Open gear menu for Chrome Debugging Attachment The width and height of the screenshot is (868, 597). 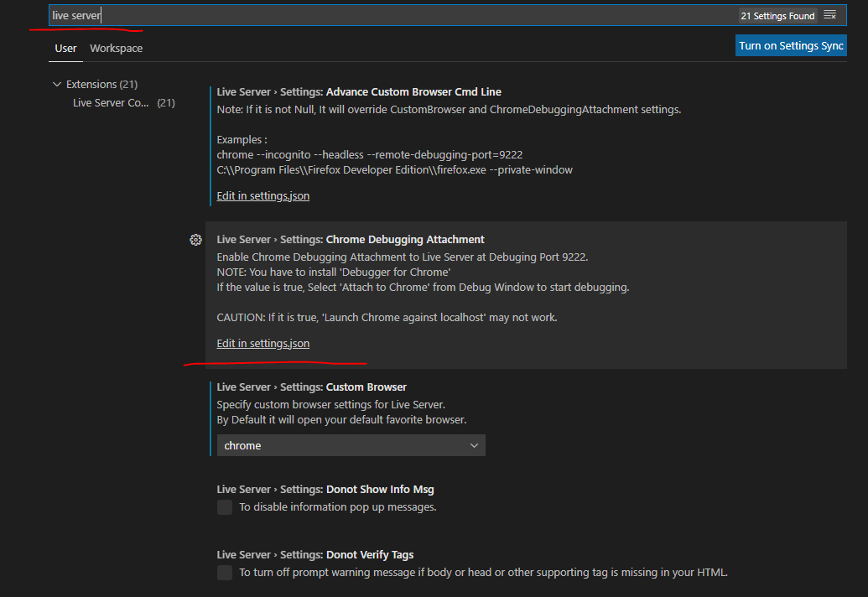(x=195, y=240)
